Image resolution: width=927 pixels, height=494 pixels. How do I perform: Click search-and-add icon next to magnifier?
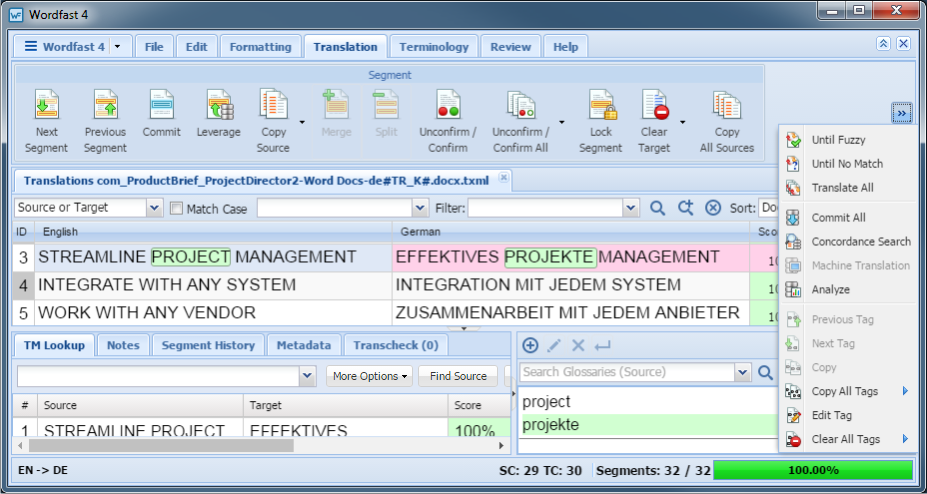685,208
